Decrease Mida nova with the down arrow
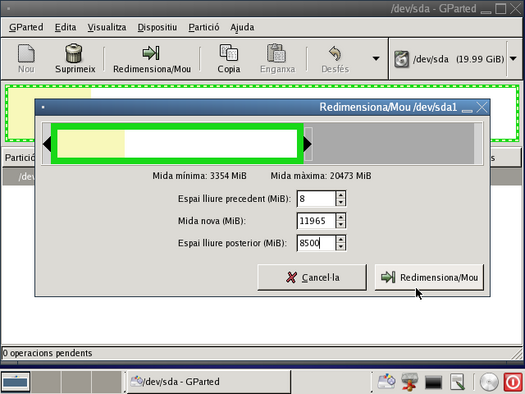The image size is (525, 394). [x=341, y=225]
